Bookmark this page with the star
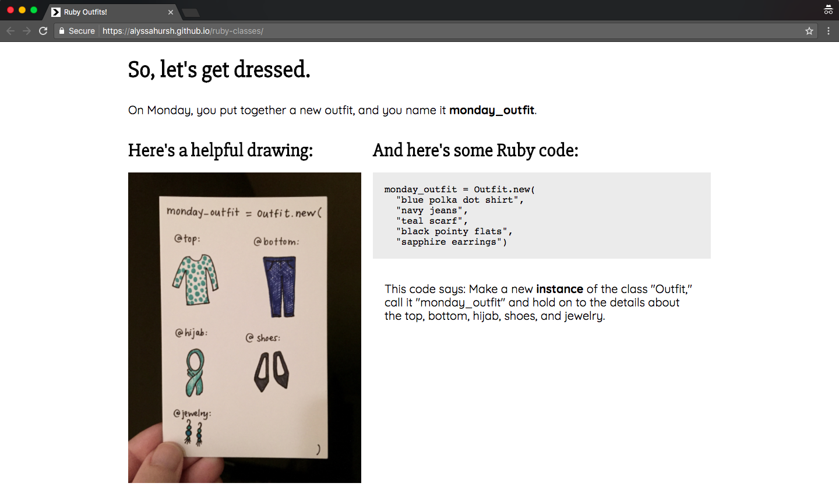Viewport: 839px width, 504px height. pos(809,31)
